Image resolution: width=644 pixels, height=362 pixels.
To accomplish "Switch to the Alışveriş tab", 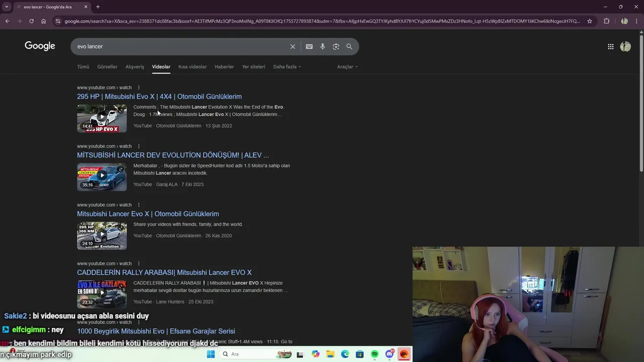I will (134, 66).
